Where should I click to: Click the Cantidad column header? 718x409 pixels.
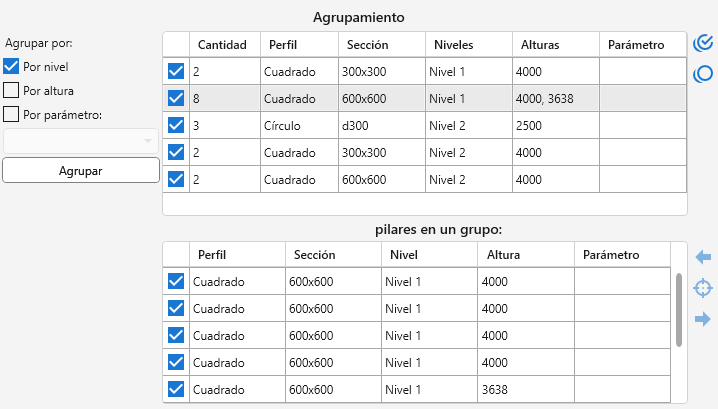pos(222,45)
